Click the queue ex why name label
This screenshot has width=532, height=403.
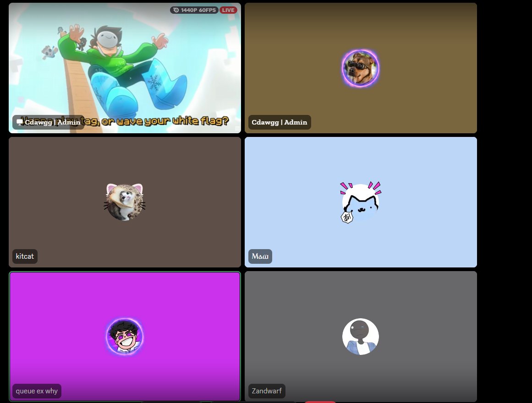(37, 391)
